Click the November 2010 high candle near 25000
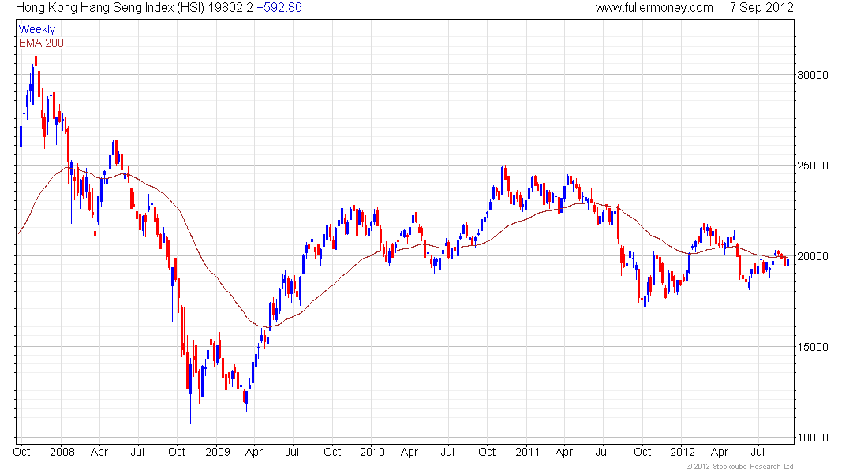868x473 pixels. (502, 180)
